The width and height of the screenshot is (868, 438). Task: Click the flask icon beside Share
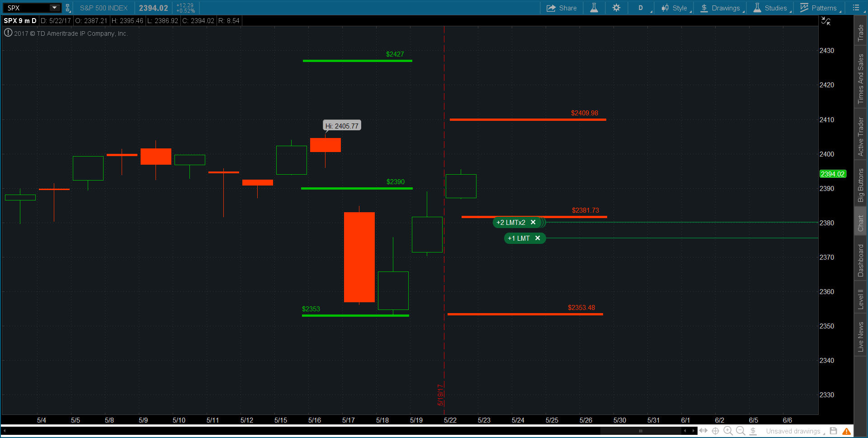pos(594,8)
